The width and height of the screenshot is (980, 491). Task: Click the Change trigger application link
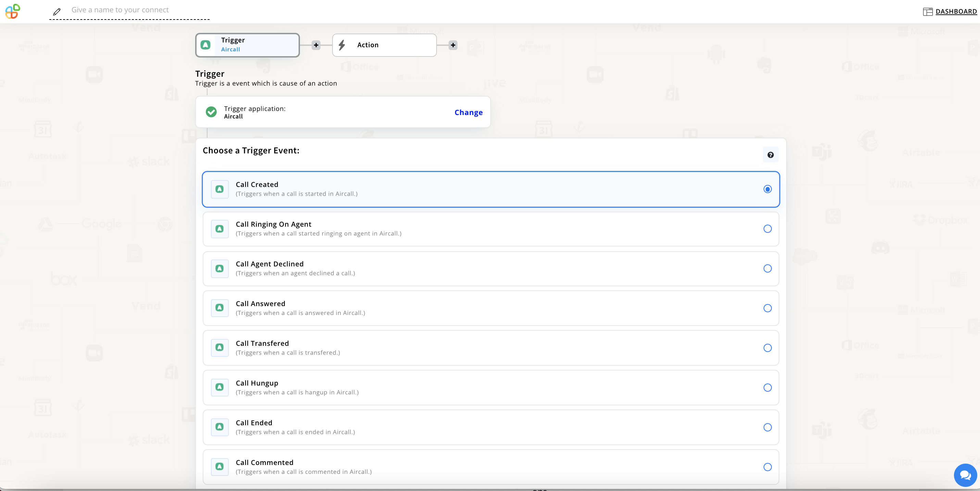[468, 112]
